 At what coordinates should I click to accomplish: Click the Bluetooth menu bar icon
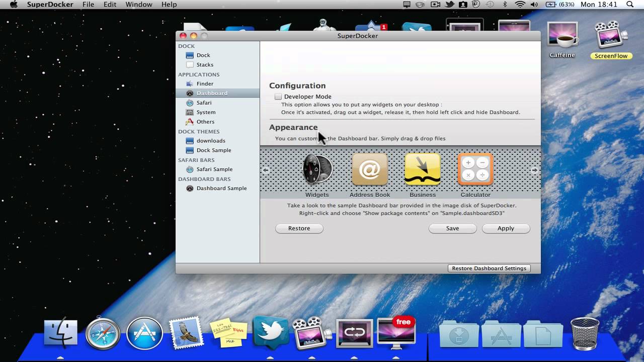pos(505,5)
